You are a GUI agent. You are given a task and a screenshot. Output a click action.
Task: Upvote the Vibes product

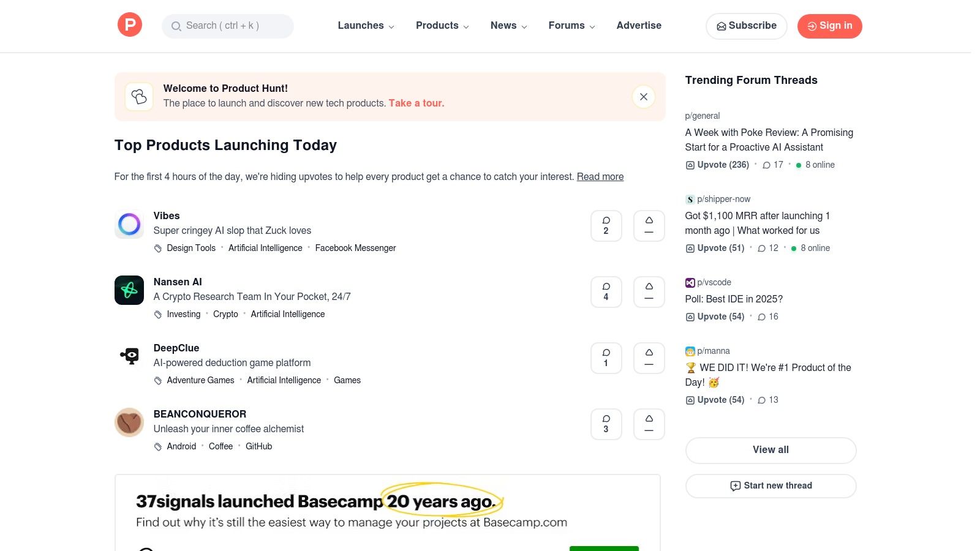click(649, 226)
